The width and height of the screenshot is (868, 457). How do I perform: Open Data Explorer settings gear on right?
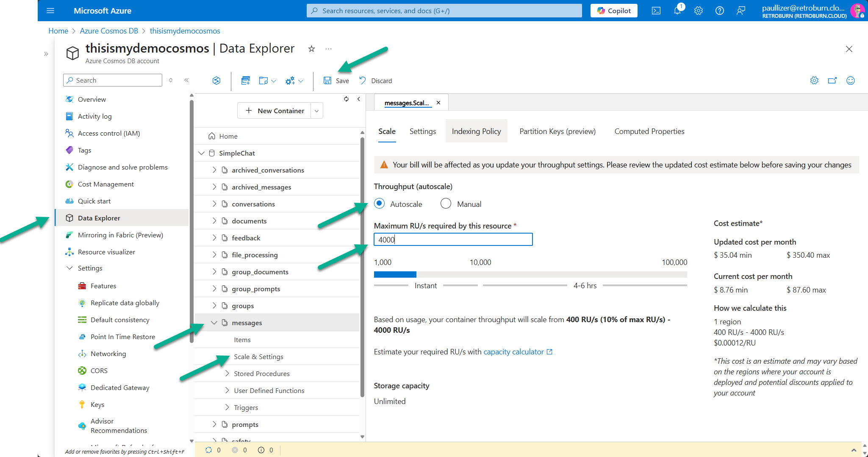click(x=814, y=81)
